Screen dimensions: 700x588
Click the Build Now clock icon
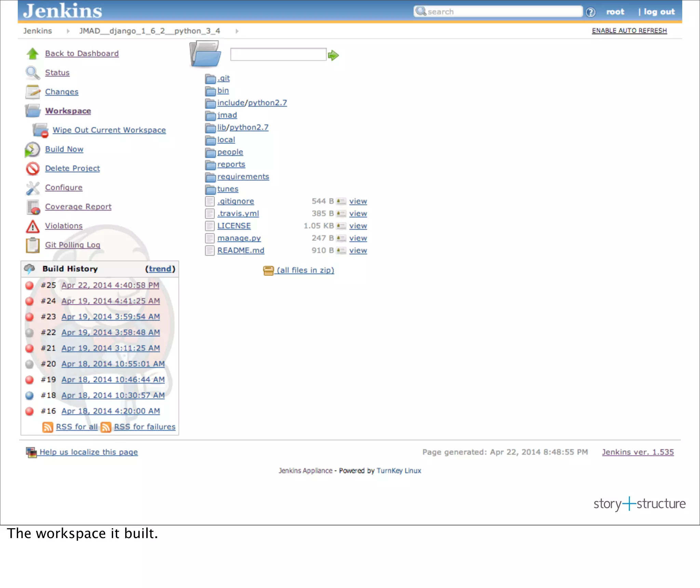pyautogui.click(x=32, y=149)
